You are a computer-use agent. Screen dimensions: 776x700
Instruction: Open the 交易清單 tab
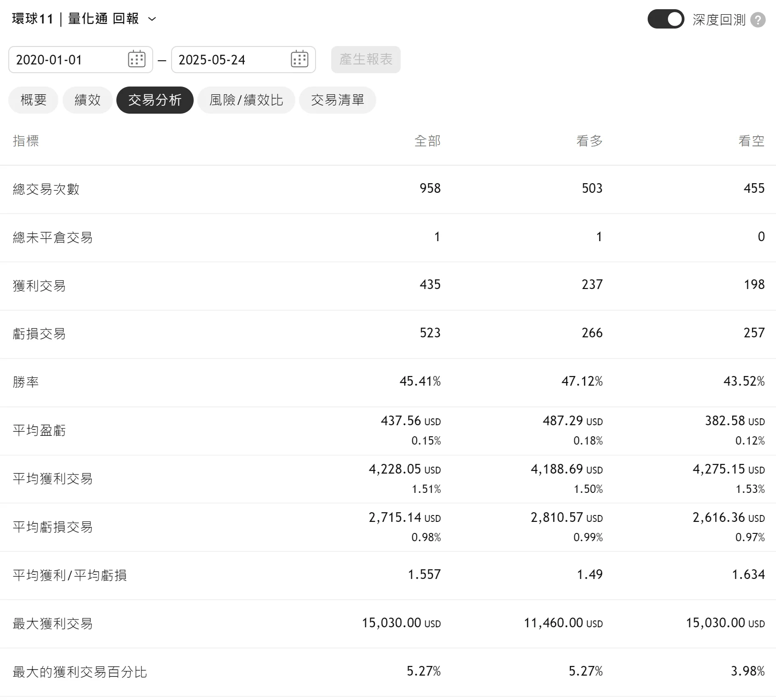point(337,100)
